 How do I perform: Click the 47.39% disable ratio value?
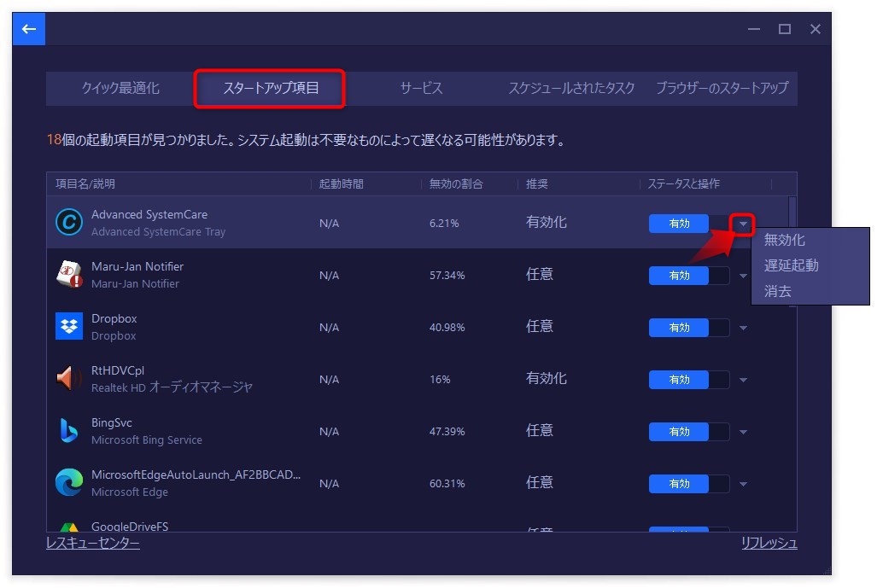coord(447,432)
